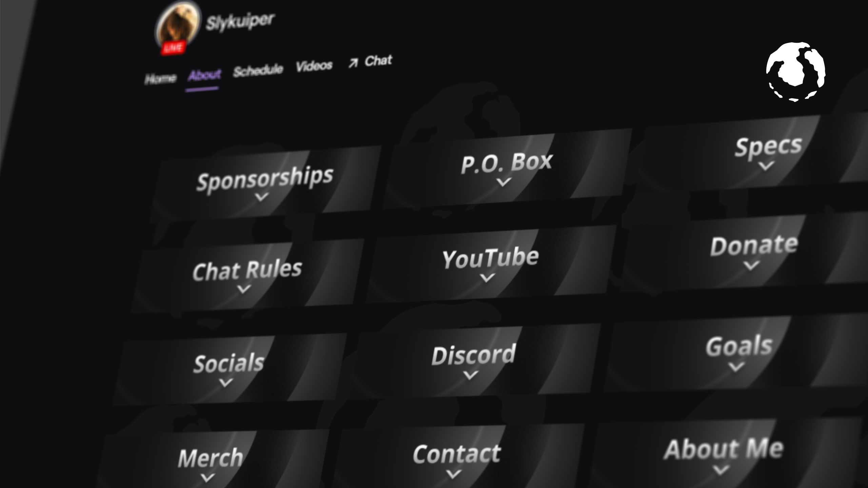Image resolution: width=868 pixels, height=488 pixels.
Task: Click chevron beneath Specs panel
Action: tap(766, 166)
